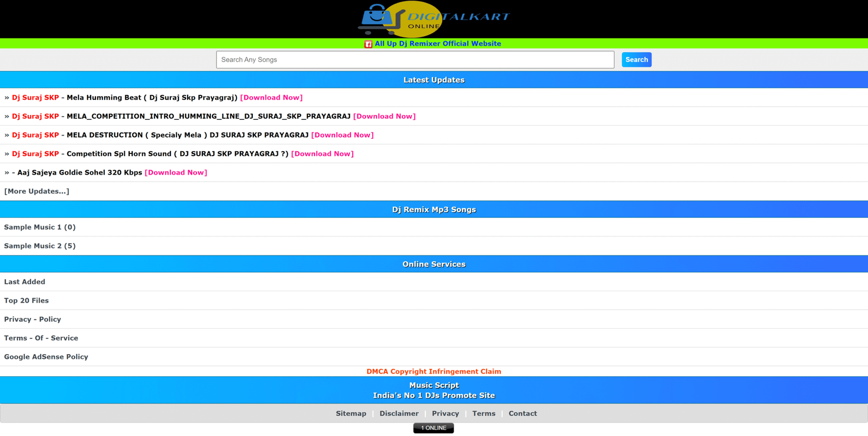The width and height of the screenshot is (868, 436).
Task: Click the DigitalKart Online logo
Action: coord(433,19)
